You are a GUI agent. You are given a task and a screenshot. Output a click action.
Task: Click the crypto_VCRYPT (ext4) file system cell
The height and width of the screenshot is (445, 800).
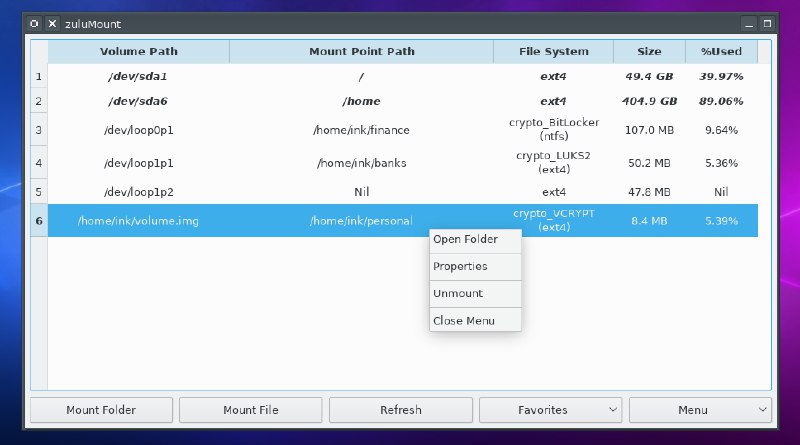[554, 220]
